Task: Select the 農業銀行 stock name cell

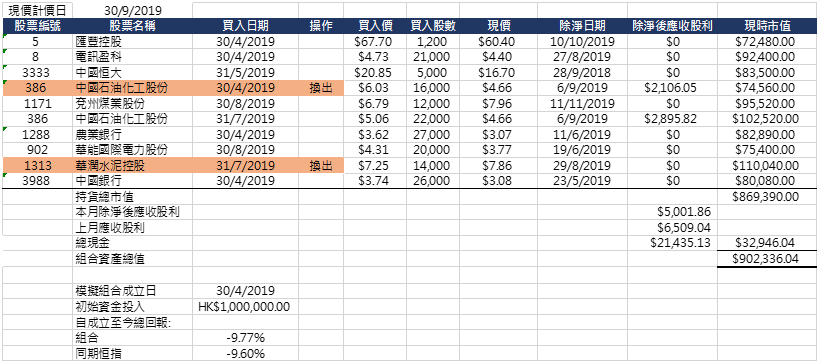Action: (x=133, y=135)
